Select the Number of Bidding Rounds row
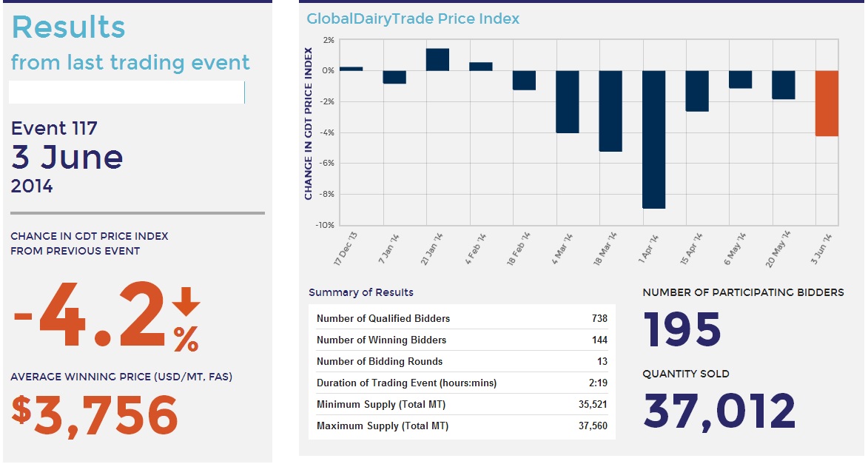Viewport: 868px width, 464px height. (461, 361)
